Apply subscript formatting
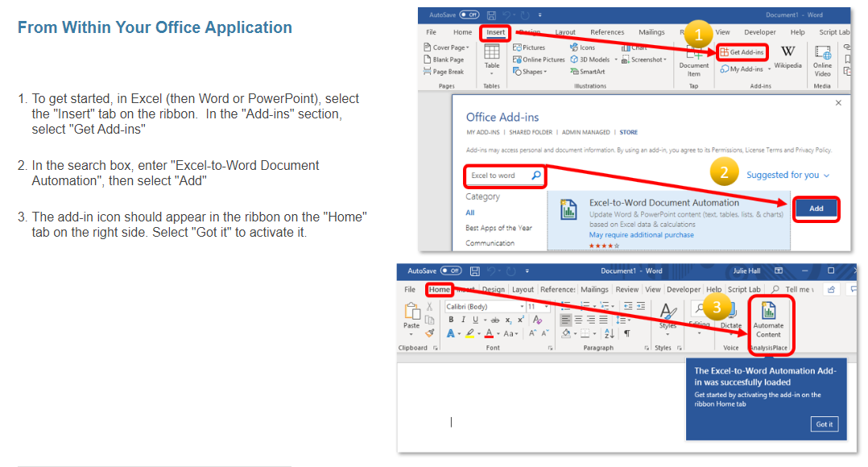The height and width of the screenshot is (467, 868). 508,320
